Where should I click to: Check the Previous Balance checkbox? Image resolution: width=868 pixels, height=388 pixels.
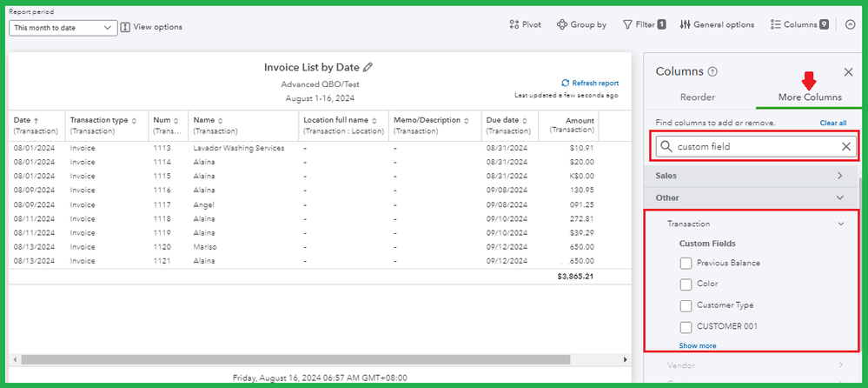(686, 263)
